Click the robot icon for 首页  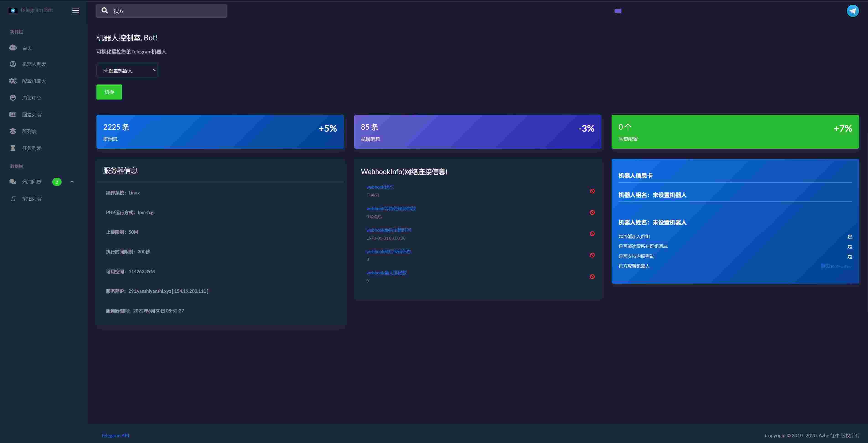point(13,47)
